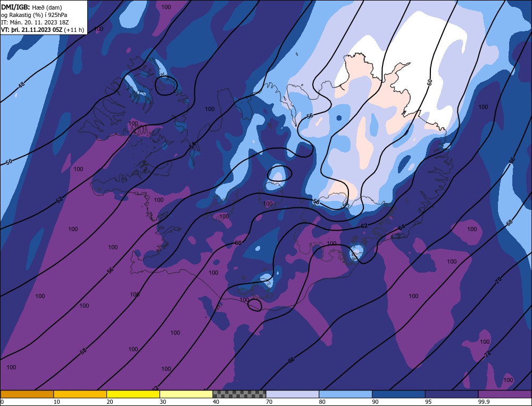Pick the dark navy 95–99.9 legend swatch
This screenshot has width=532, height=406.
(x=452, y=394)
